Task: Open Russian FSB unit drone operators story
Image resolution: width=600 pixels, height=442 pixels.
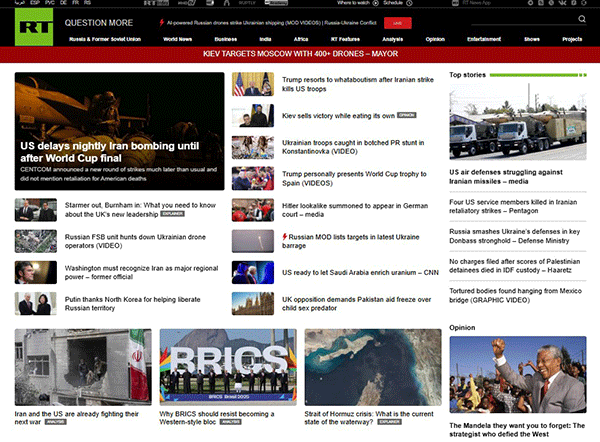Action: pos(135,241)
